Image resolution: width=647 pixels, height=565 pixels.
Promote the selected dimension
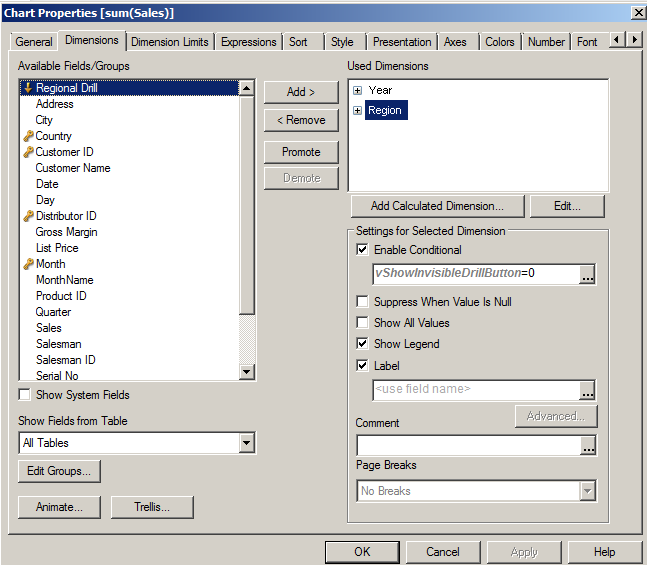[x=301, y=152]
